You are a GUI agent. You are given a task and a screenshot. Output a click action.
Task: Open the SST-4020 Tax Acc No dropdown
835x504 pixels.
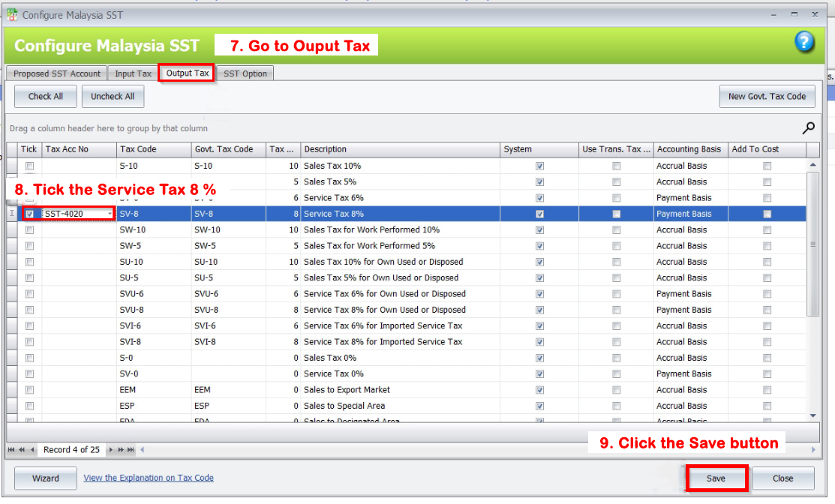tap(110, 214)
